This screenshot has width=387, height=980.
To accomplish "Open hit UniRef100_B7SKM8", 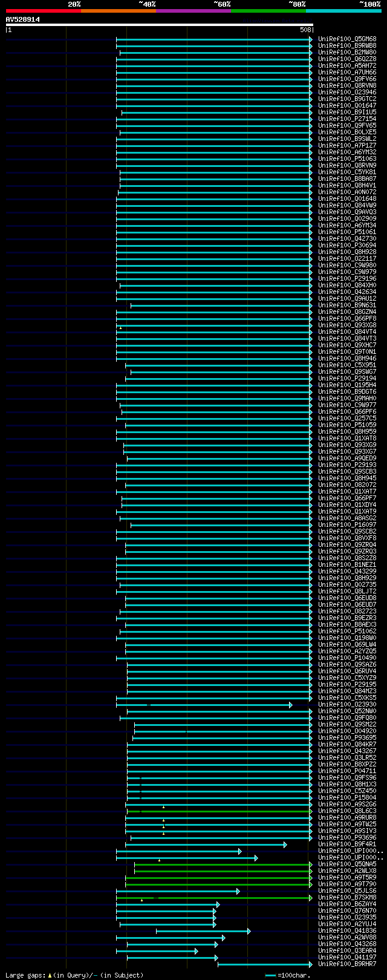I will coord(347,898).
